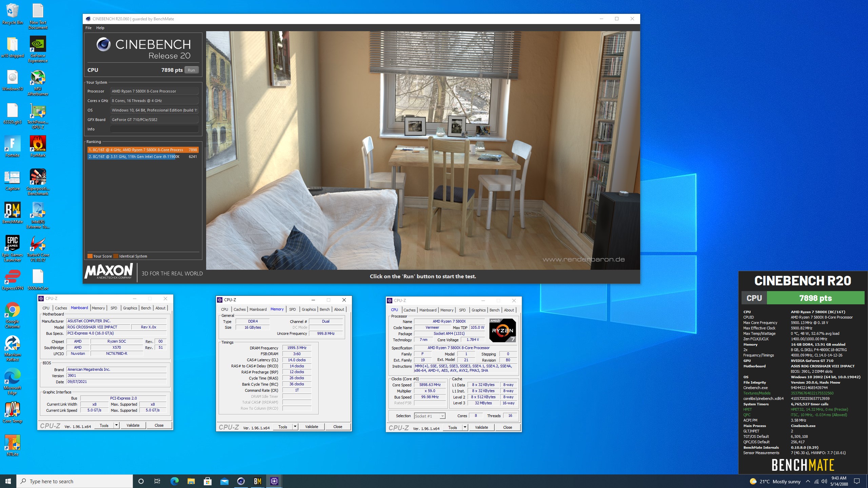Launch MSI Afterburner shortcut
The width and height of the screenshot is (868, 488).
pyautogui.click(x=38, y=83)
